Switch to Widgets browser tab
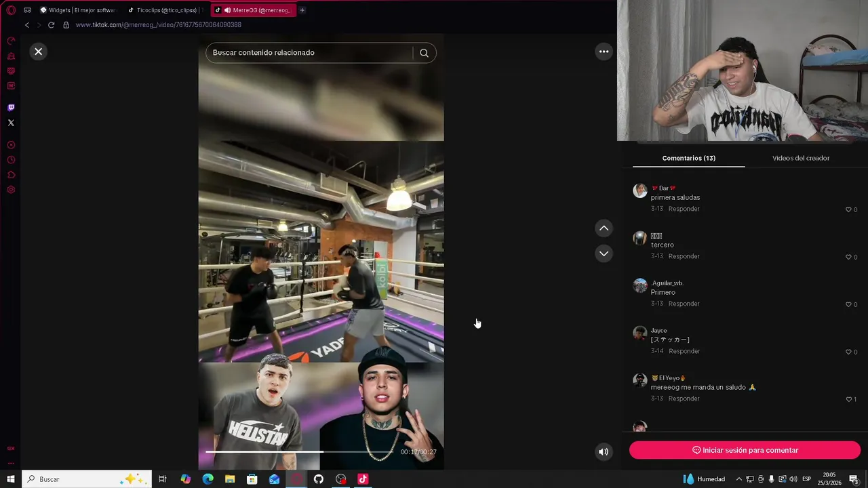868x488 pixels. coord(77,10)
